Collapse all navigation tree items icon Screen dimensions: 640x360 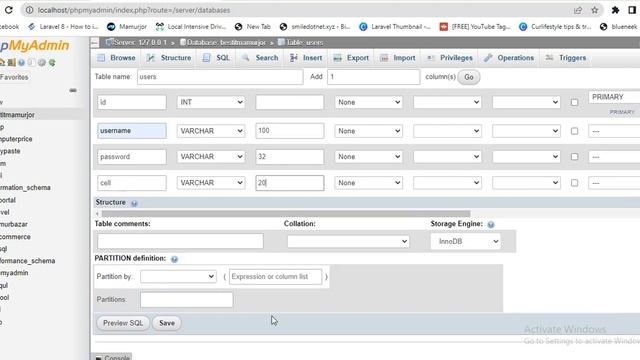point(73,90)
